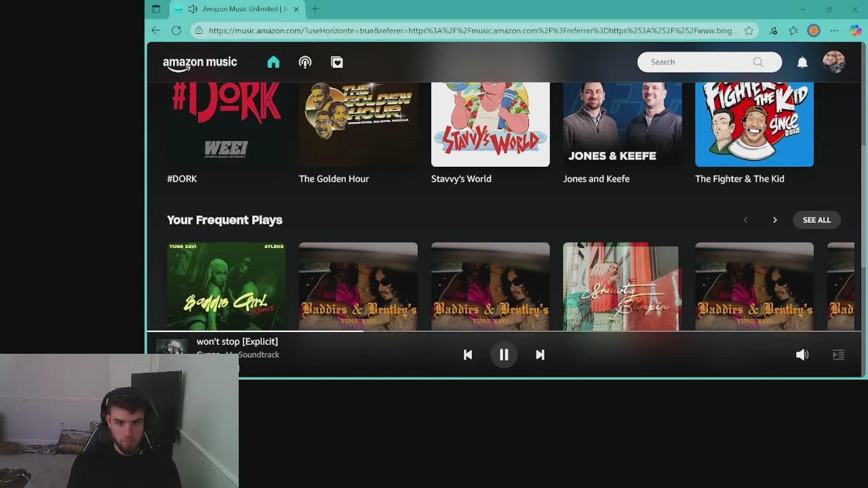Open the Podcasts section icon
The width and height of the screenshot is (868, 488).
pyautogui.click(x=305, y=62)
